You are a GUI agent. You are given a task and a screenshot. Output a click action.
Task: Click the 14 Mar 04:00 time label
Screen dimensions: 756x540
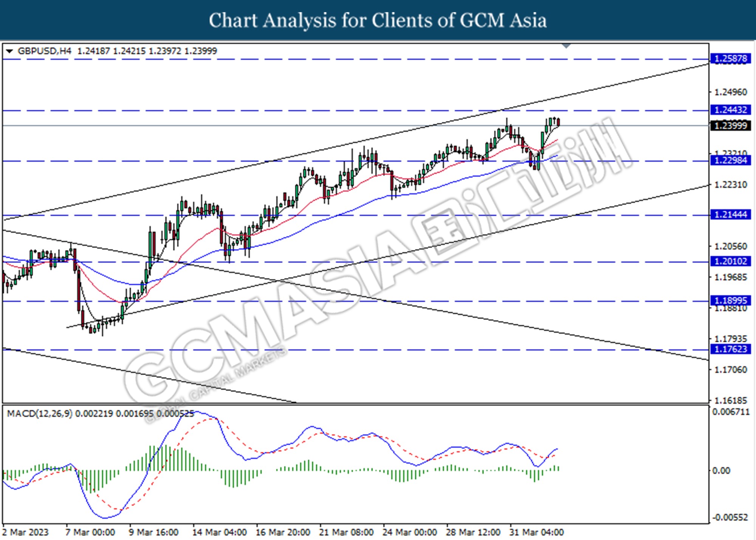[220, 532]
